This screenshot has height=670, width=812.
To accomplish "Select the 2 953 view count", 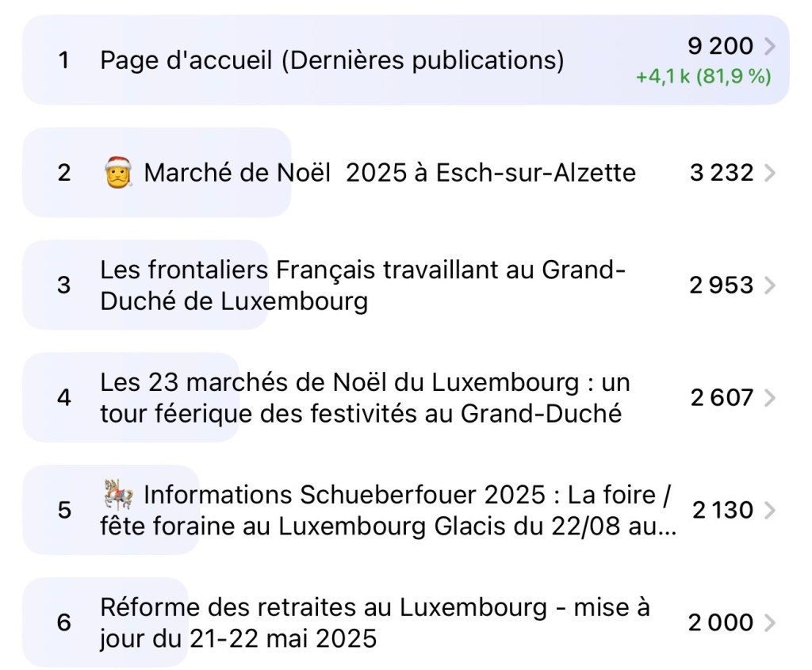I will point(721,285).
